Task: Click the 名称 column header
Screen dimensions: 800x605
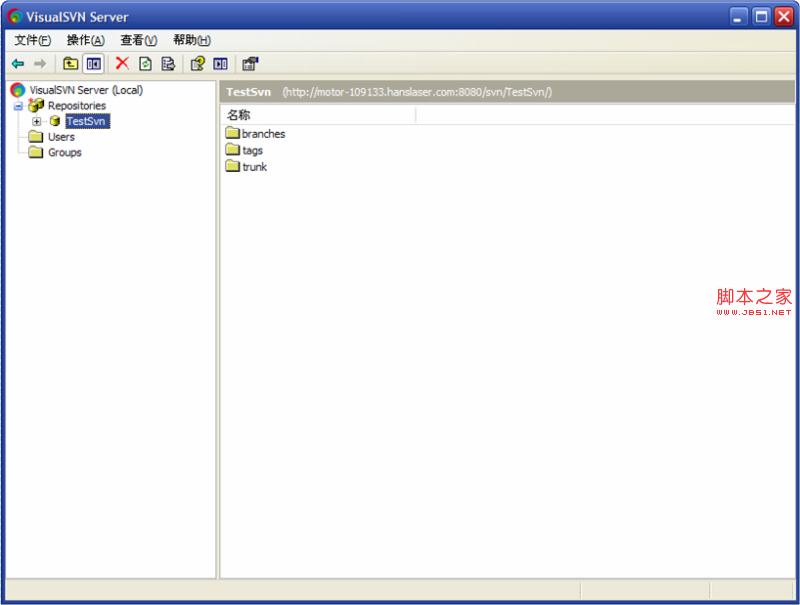Action: tap(318, 115)
